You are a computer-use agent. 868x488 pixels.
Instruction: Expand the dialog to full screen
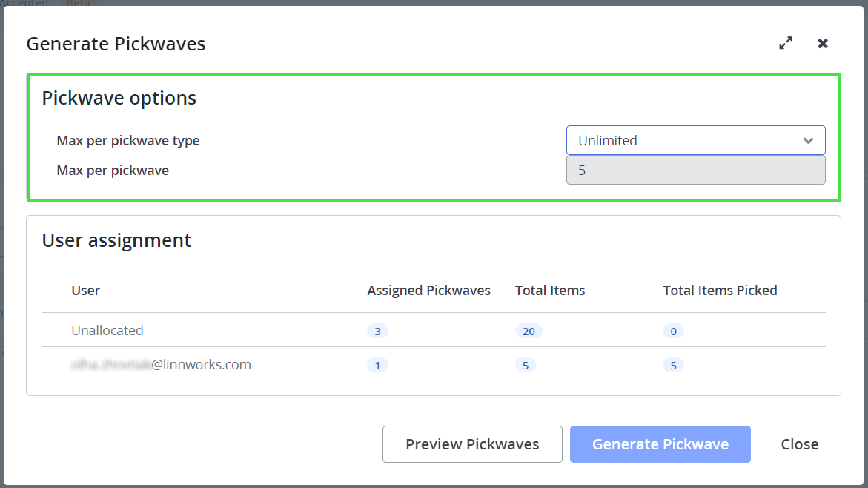click(786, 44)
